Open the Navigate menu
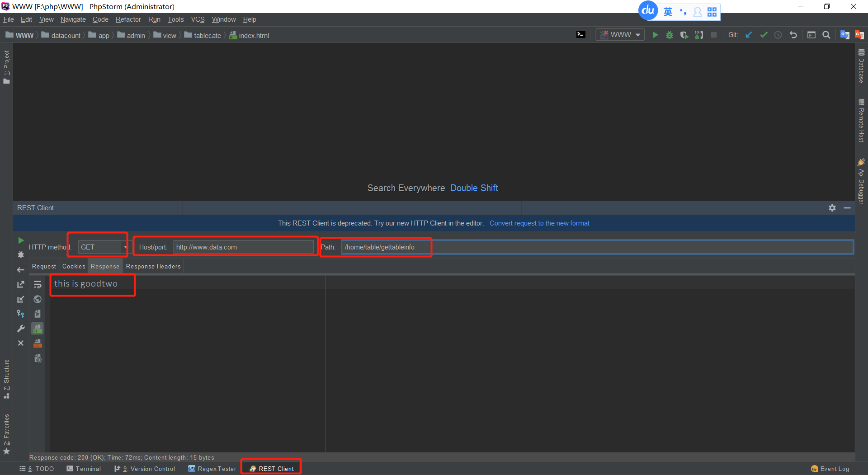The image size is (868, 475). tap(73, 19)
